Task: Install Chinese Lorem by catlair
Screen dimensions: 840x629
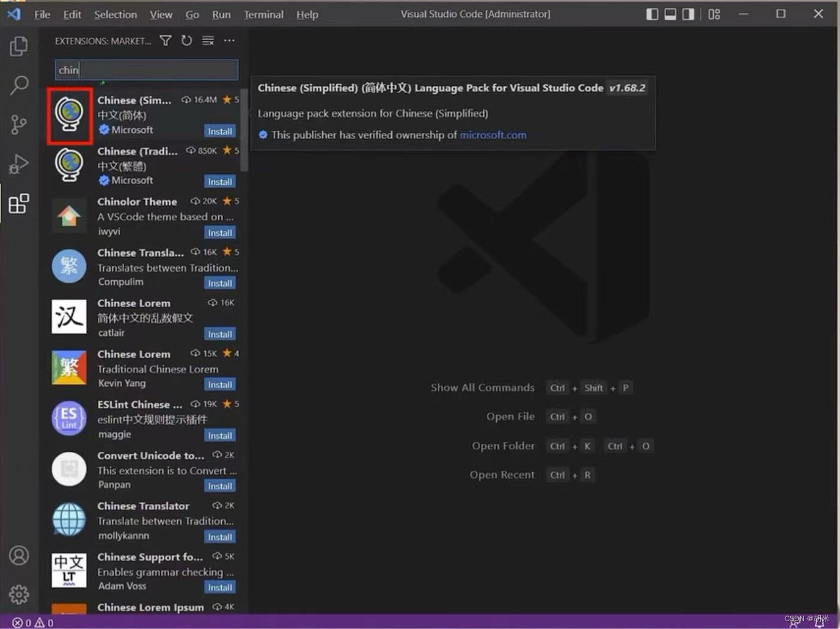Action: pyautogui.click(x=220, y=334)
